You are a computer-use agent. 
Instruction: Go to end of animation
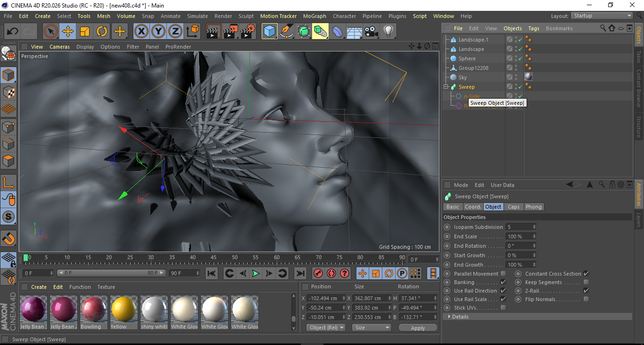300,273
